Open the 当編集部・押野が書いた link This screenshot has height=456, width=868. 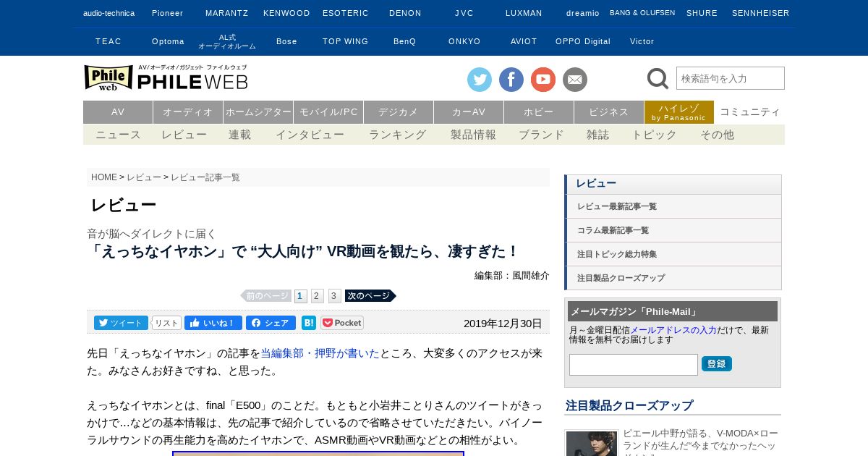tap(320, 353)
